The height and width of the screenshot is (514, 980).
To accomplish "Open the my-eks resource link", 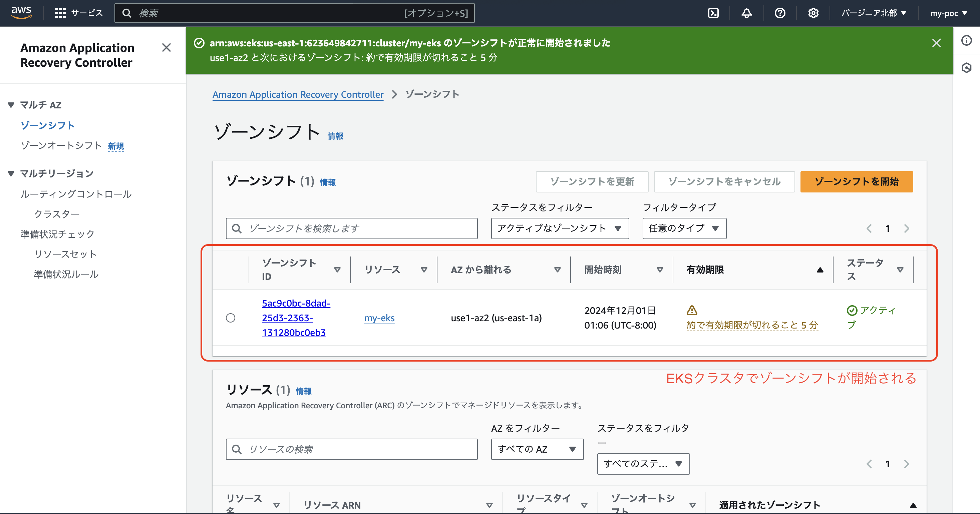I will click(379, 318).
